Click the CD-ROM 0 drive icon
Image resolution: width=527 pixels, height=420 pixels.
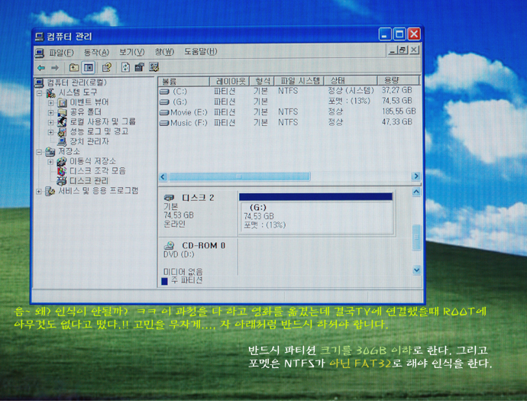click(x=170, y=245)
